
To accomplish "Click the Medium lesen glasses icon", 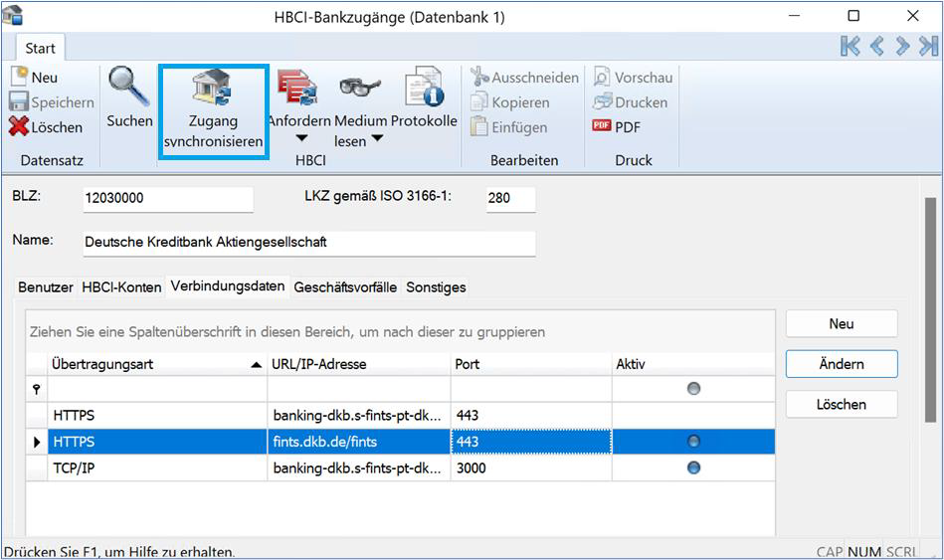I will coord(359,88).
